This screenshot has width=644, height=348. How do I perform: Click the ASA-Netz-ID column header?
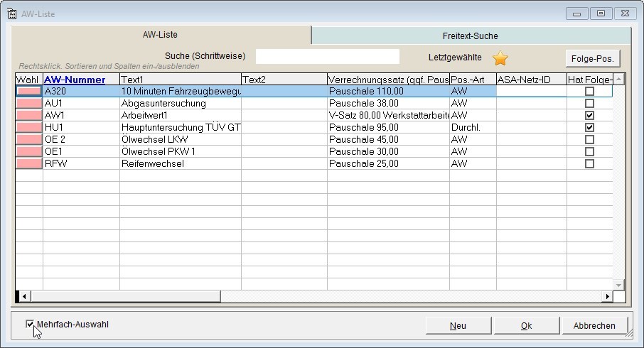[532, 80]
